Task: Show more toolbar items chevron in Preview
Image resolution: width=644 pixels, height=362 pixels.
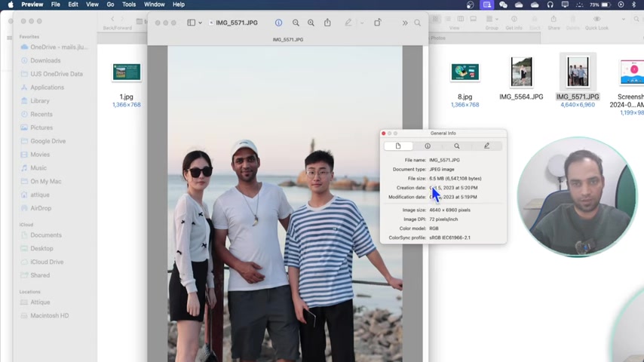Action: click(x=405, y=23)
